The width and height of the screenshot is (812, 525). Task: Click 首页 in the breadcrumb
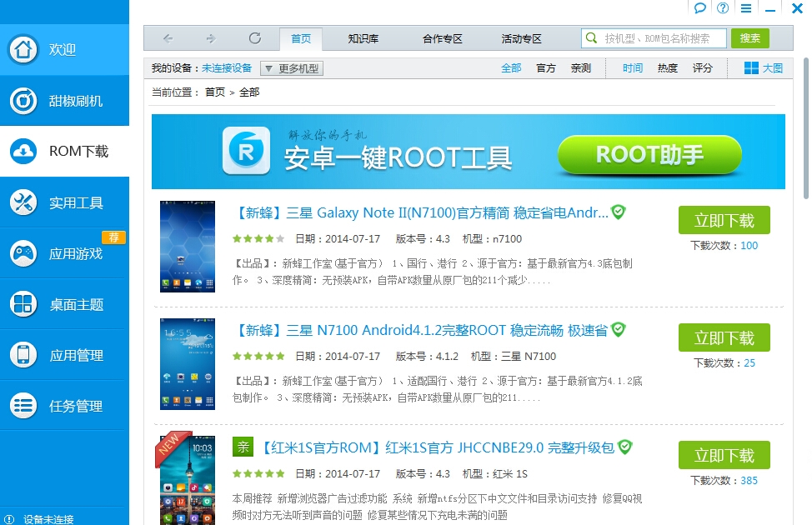point(215,92)
